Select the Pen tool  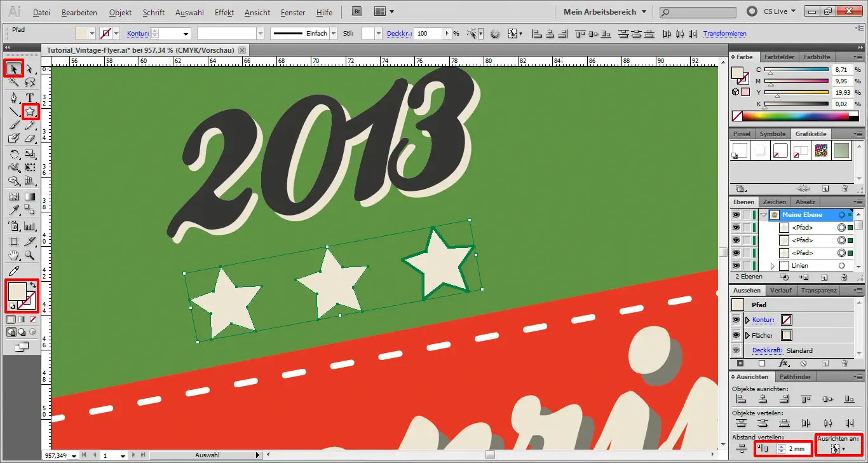click(x=13, y=97)
